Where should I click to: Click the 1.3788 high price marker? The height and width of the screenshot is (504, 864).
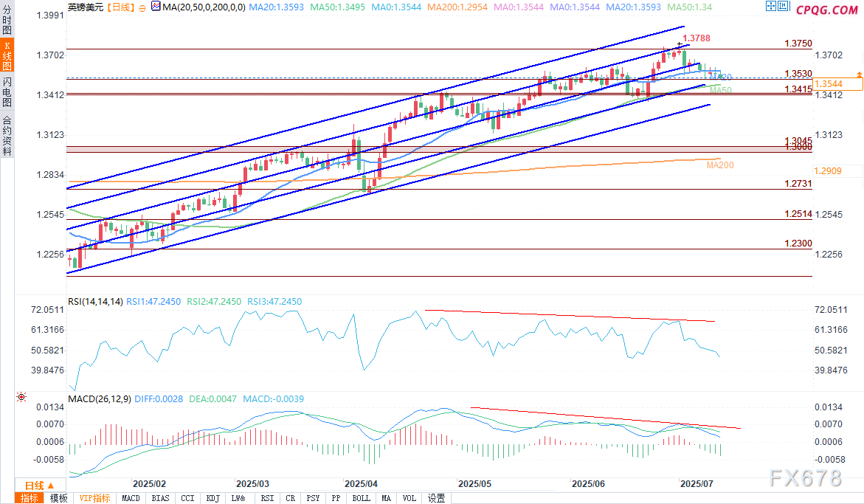[696, 38]
